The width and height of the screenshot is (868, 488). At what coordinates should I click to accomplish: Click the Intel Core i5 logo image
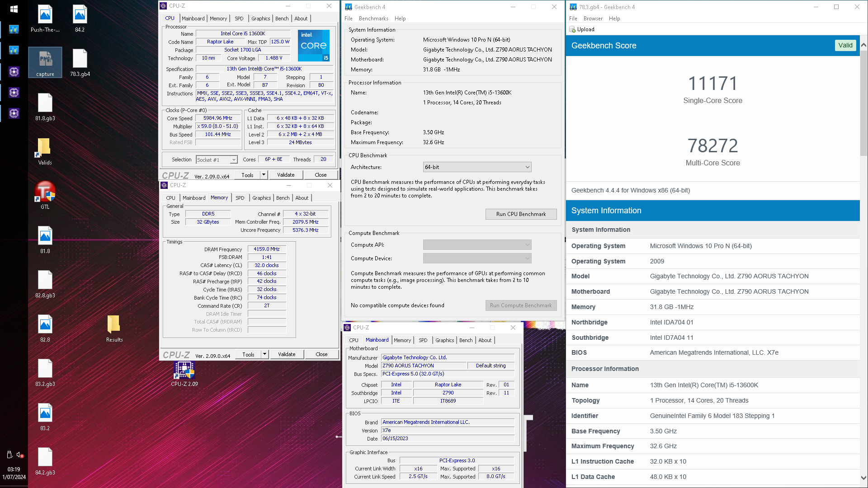pyautogui.click(x=314, y=46)
